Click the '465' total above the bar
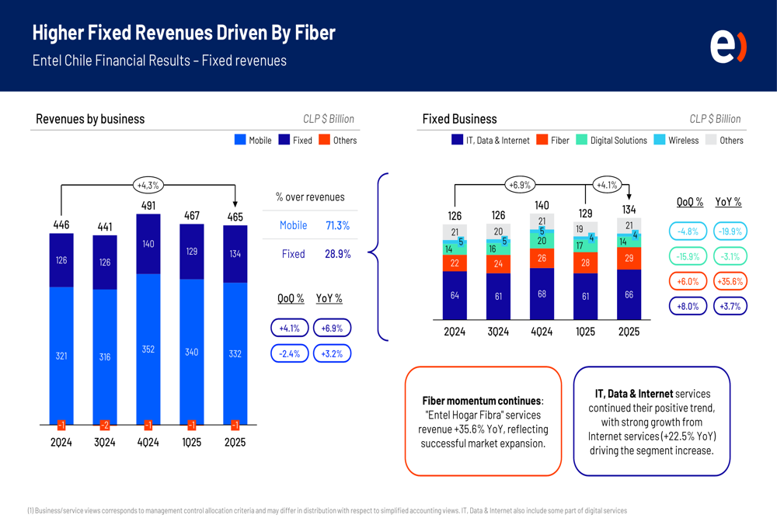777x532 pixels. [235, 217]
